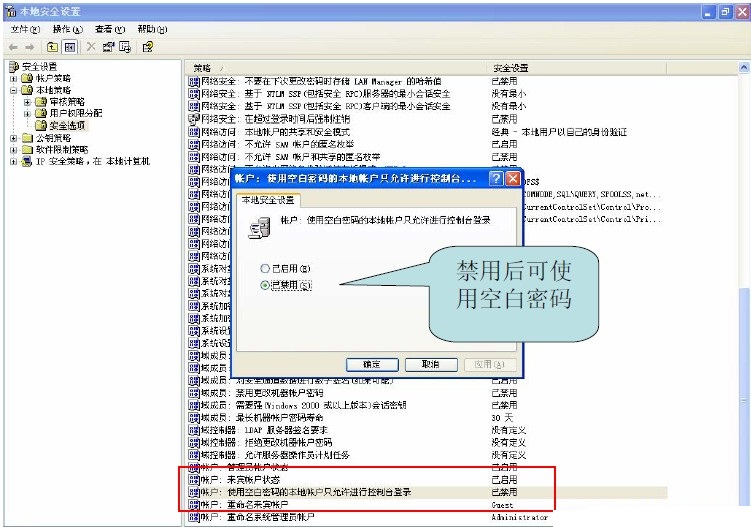Expand the 公钥策略 tree node

pos(13,138)
